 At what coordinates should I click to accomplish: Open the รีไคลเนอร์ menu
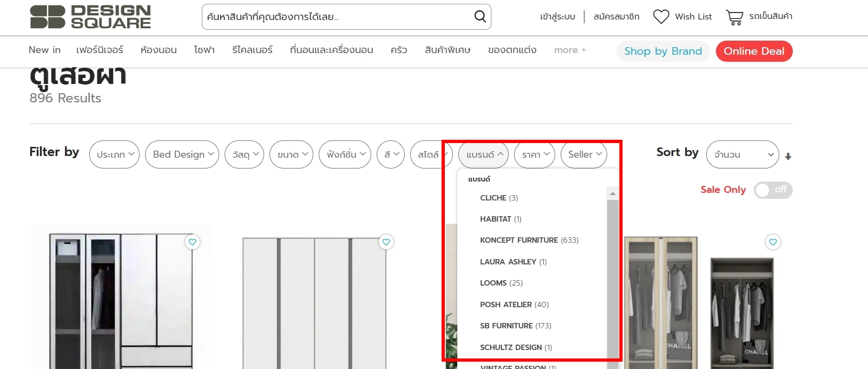[x=252, y=50]
